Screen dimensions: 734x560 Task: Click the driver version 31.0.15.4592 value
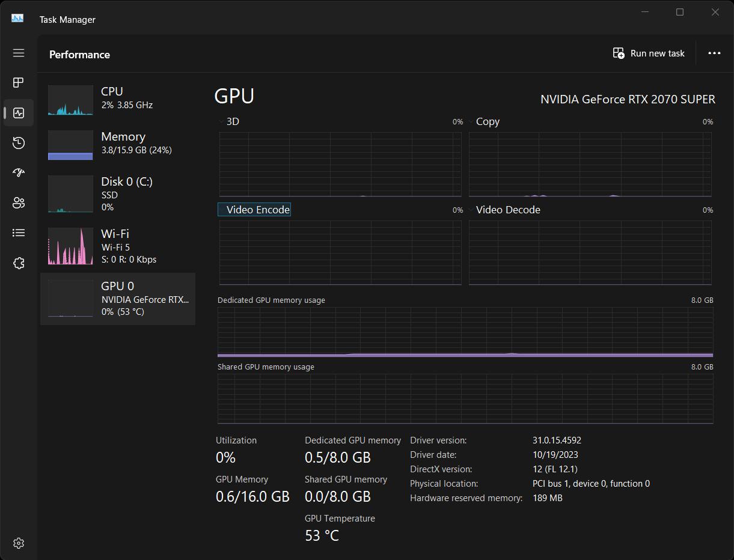click(557, 440)
